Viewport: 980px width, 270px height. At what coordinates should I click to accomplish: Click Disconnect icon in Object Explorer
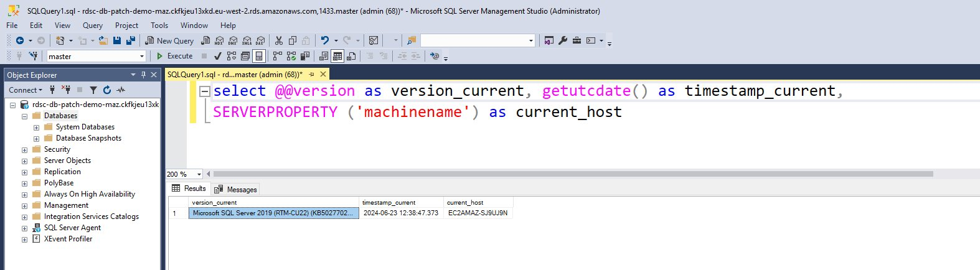pyautogui.click(x=66, y=90)
